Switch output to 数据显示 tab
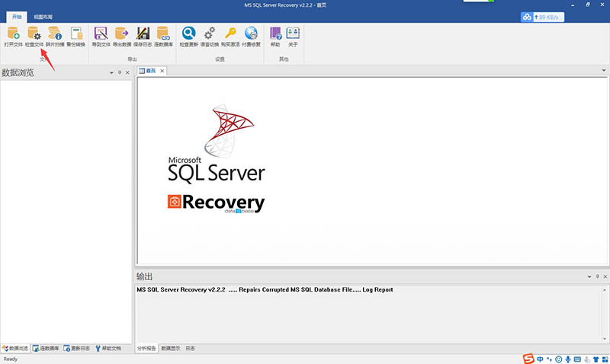The image size is (610, 364). click(x=170, y=349)
